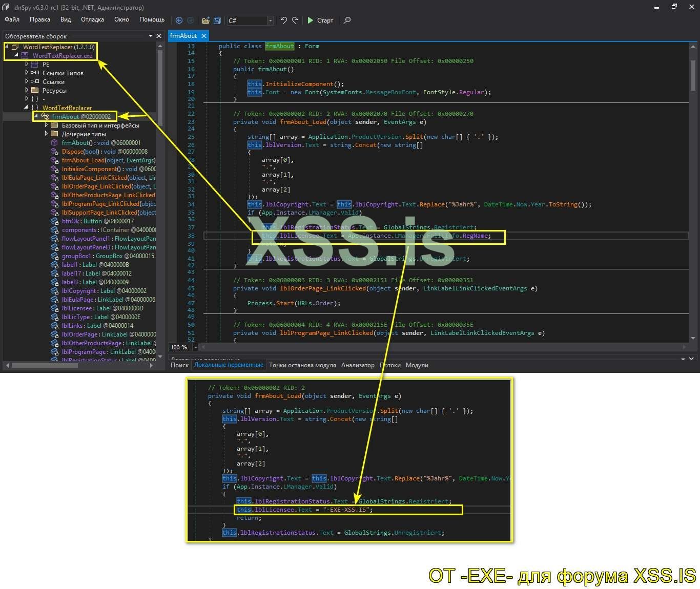The width and height of the screenshot is (700, 589).
Task: Click the InitializeComponent method icon in tree
Action: pyautogui.click(x=54, y=169)
